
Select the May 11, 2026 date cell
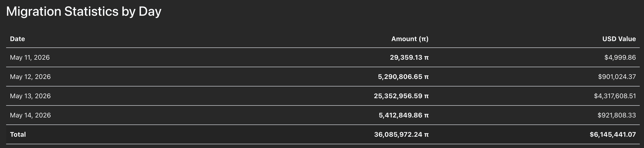[x=30, y=57]
